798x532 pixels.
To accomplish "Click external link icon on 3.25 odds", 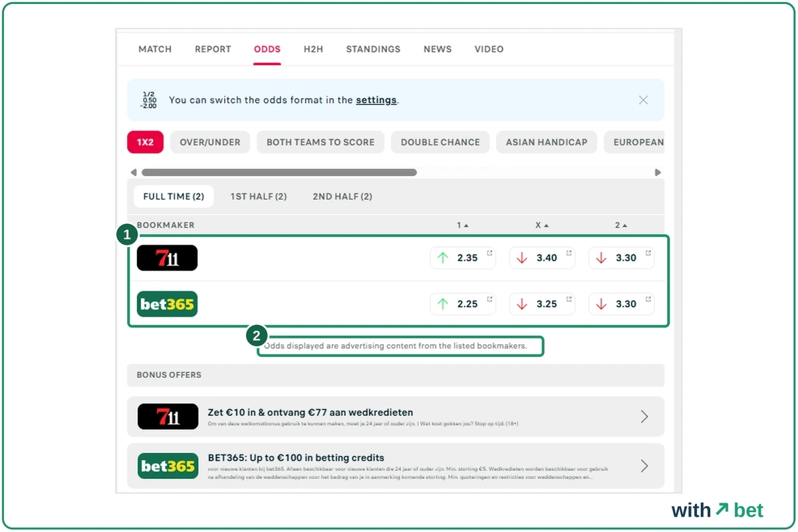I will pos(569,299).
